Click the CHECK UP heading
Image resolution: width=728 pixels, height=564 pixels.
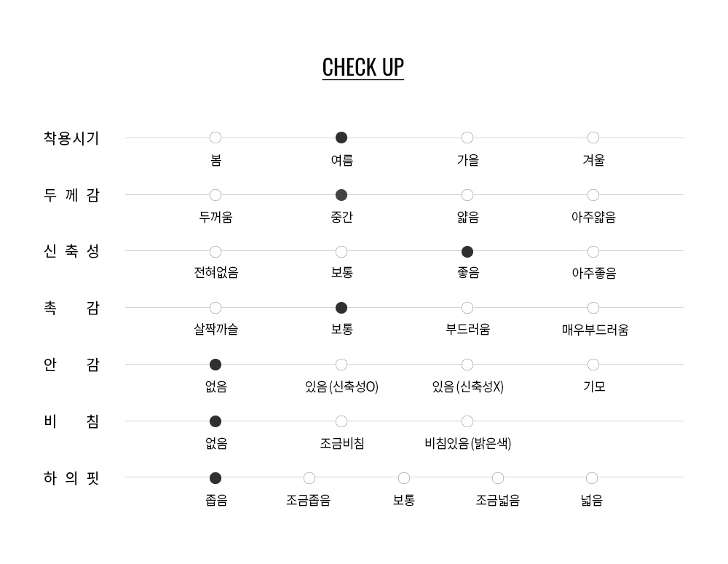363,68
